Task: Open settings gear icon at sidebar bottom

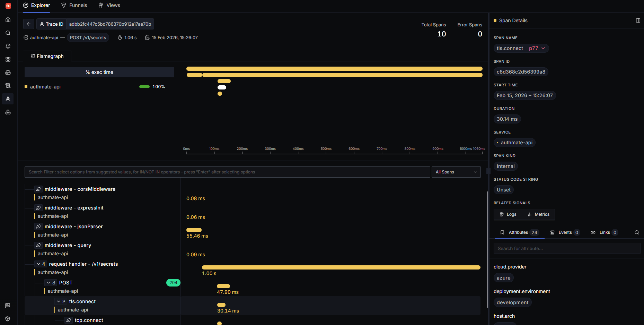Action: tap(8, 319)
